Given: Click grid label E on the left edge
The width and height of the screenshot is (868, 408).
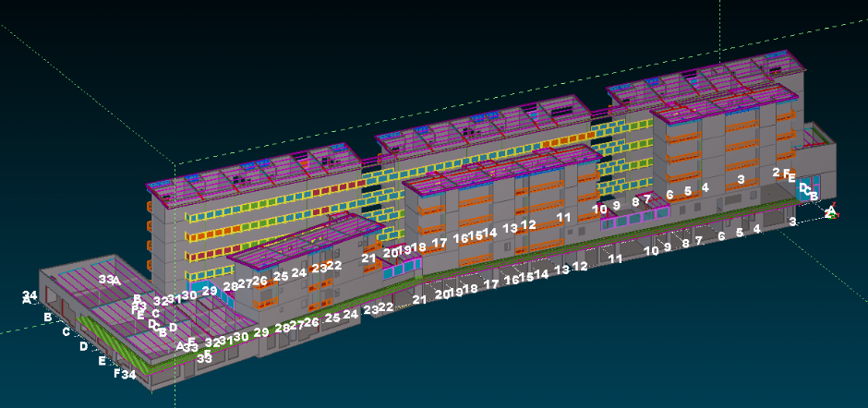Looking at the screenshot, I should [102, 361].
